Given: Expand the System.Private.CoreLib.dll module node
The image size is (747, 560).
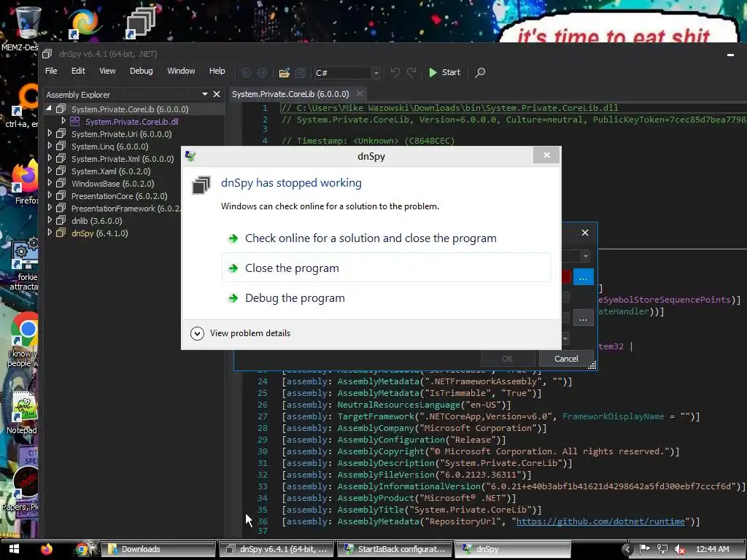Looking at the screenshot, I should click(x=63, y=121).
